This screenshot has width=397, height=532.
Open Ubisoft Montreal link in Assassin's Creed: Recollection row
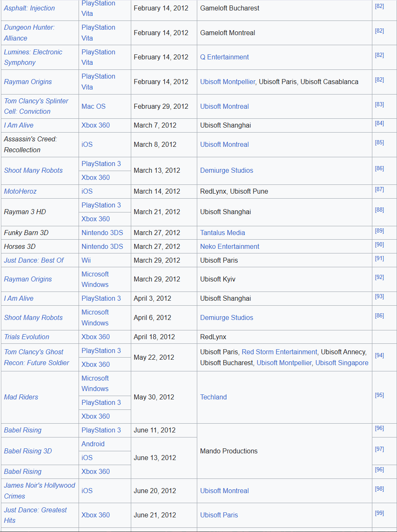(x=224, y=144)
